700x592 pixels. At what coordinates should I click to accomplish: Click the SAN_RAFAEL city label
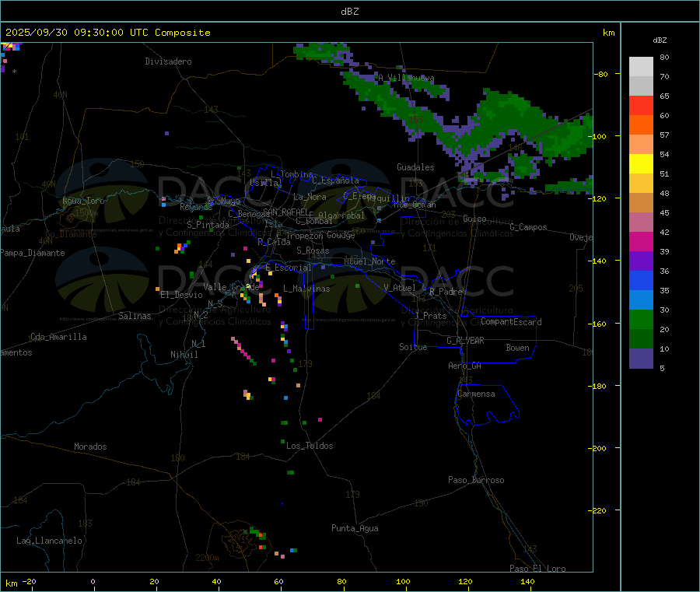coord(285,212)
